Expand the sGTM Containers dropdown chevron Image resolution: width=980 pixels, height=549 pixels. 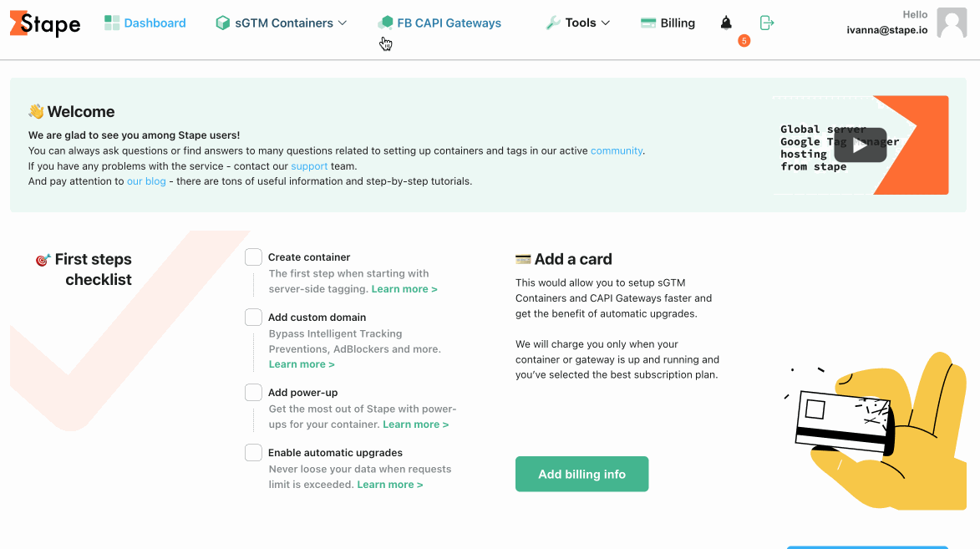coord(343,23)
